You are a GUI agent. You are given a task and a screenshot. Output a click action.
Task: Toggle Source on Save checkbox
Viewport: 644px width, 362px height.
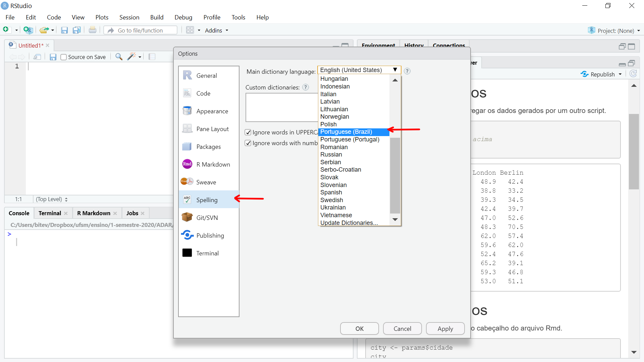click(x=63, y=57)
